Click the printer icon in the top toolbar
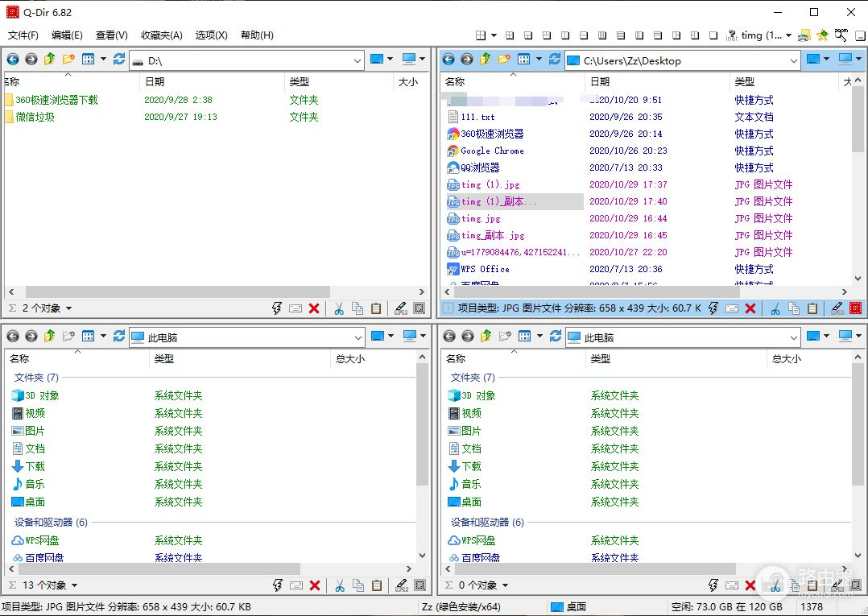Image resolution: width=868 pixels, height=616 pixels. tap(804, 35)
